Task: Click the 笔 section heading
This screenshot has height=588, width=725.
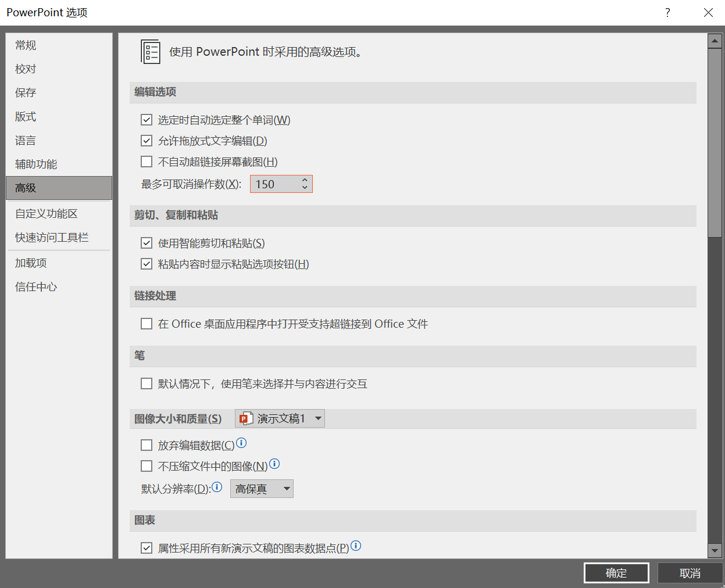Action: tap(140, 356)
